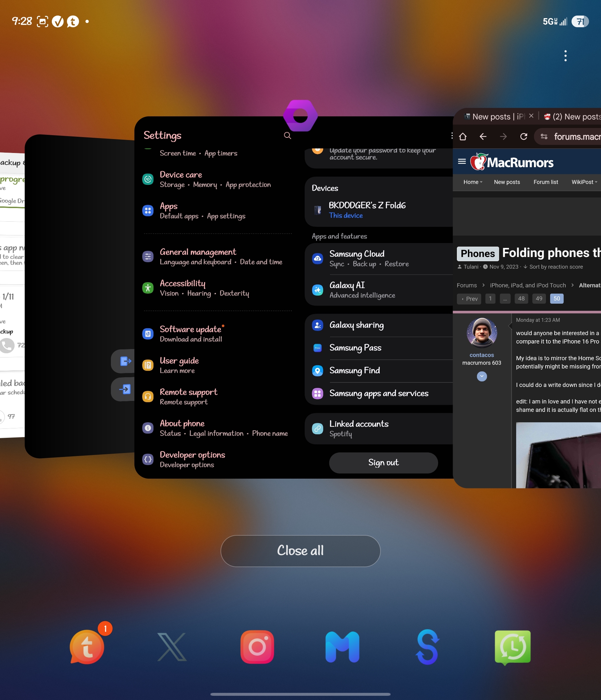
Task: Open the attached phone photo in the post
Action: coord(559,455)
